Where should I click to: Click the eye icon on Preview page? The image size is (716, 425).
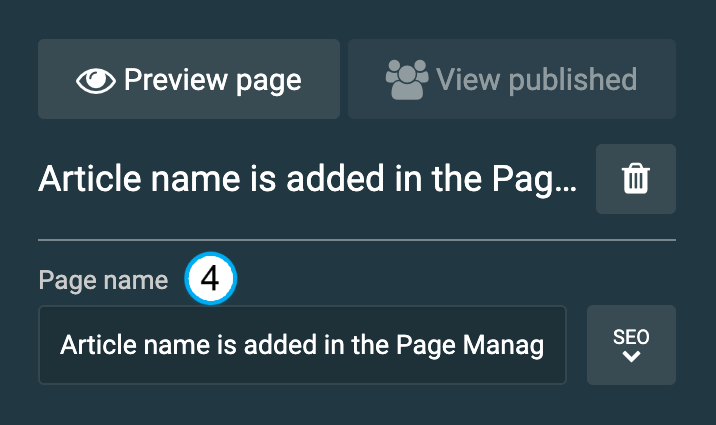[96, 80]
